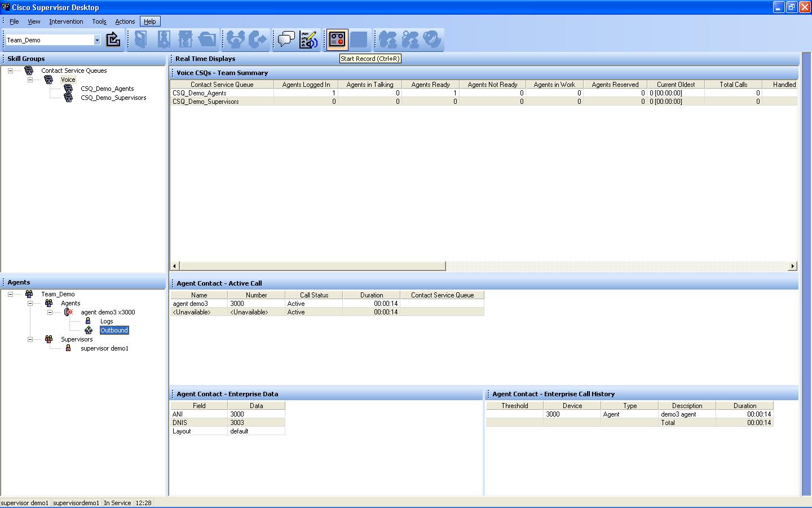Screen dimensions: 812x508
Task: Select CSQ_Demo_Supervisors in Skill Groups tree
Action: coord(113,98)
